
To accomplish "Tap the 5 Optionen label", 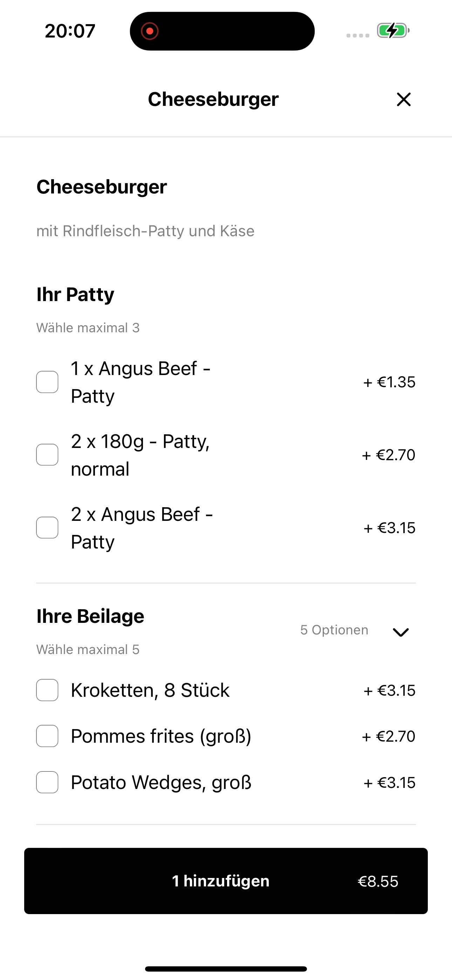I will click(334, 630).
